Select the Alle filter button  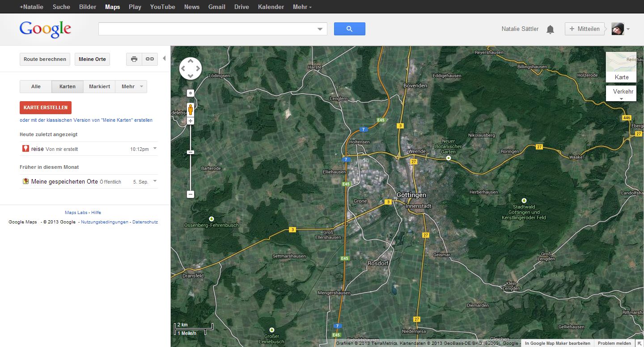[36, 86]
